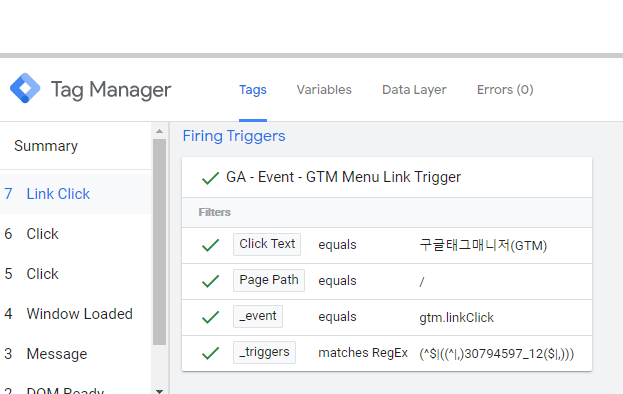
Task: Select event 6 Click
Action: pyautogui.click(x=75, y=234)
